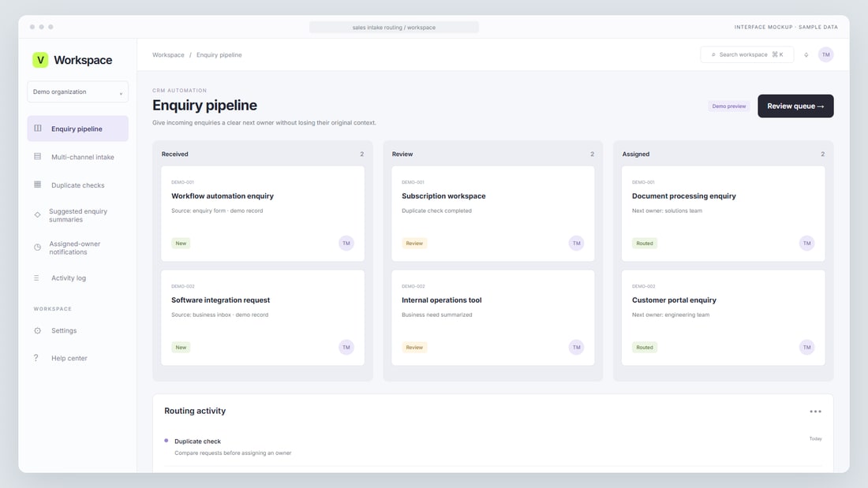The height and width of the screenshot is (488, 868).
Task: Open the Demo organization dropdown
Action: 77,92
